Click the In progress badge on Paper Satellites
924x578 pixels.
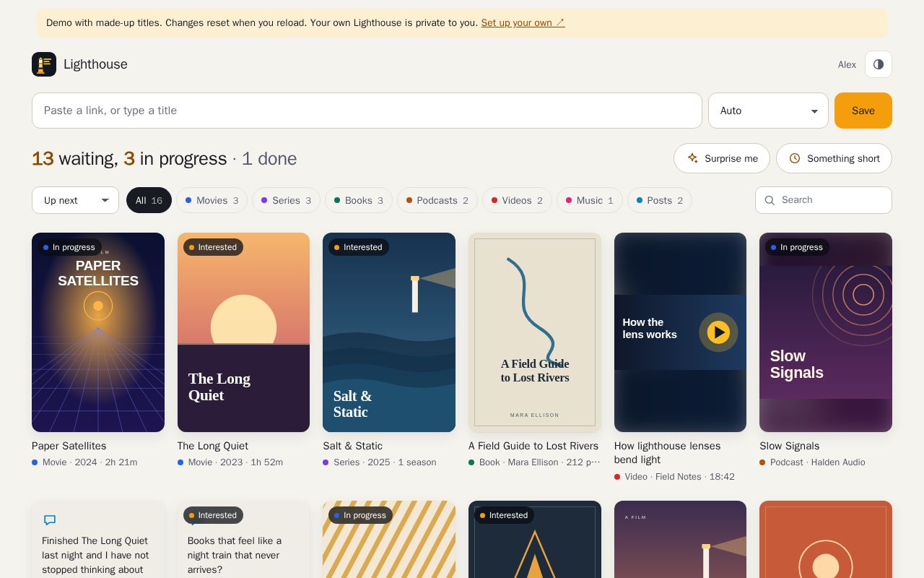(x=69, y=247)
